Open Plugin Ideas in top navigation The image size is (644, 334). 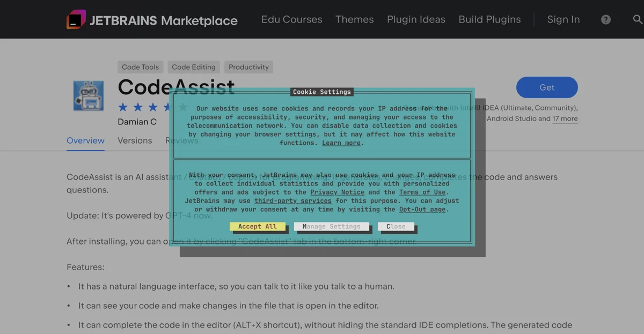[416, 19]
